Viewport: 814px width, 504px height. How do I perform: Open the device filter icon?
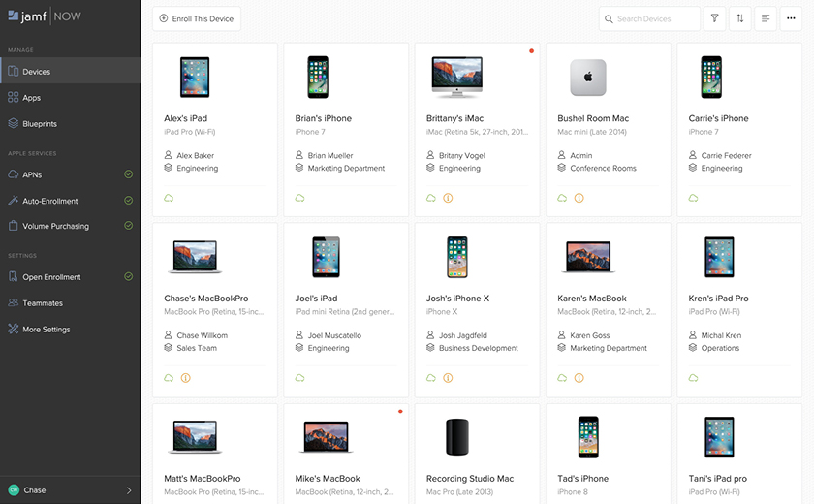pyautogui.click(x=714, y=18)
